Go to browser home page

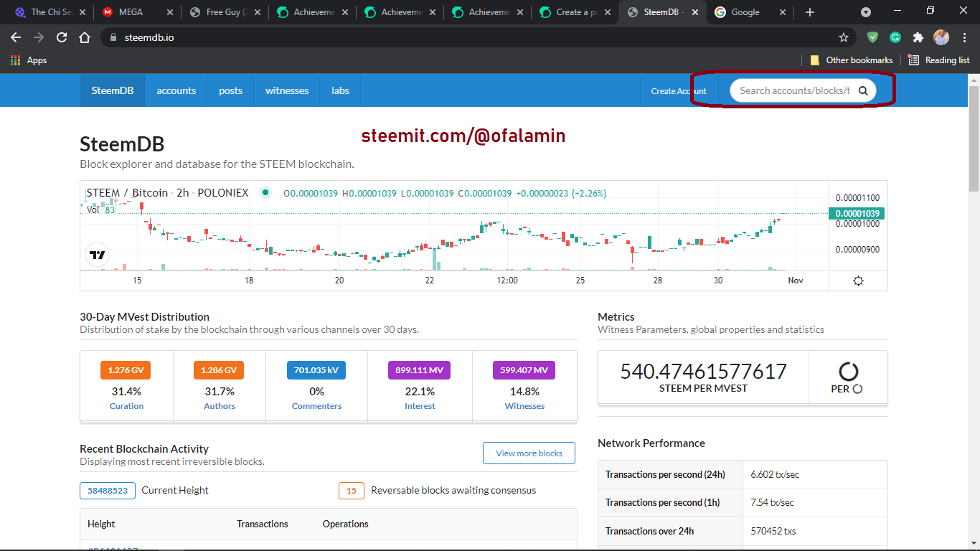click(85, 37)
